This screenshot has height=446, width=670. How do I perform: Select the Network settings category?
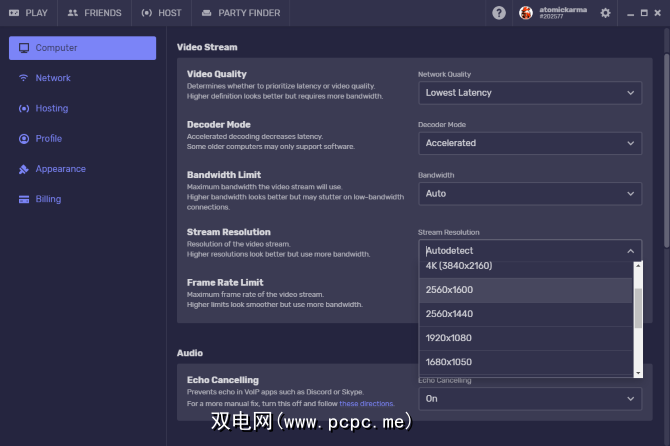click(82, 78)
